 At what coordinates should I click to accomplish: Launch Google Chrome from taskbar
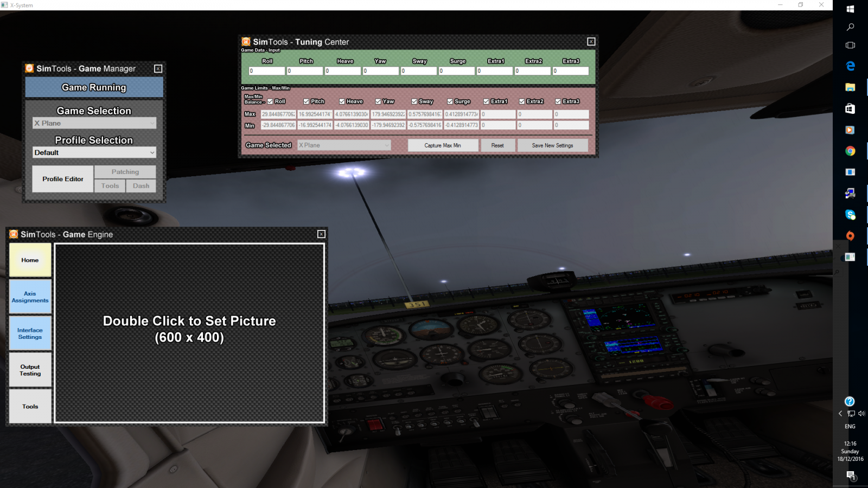click(x=850, y=151)
